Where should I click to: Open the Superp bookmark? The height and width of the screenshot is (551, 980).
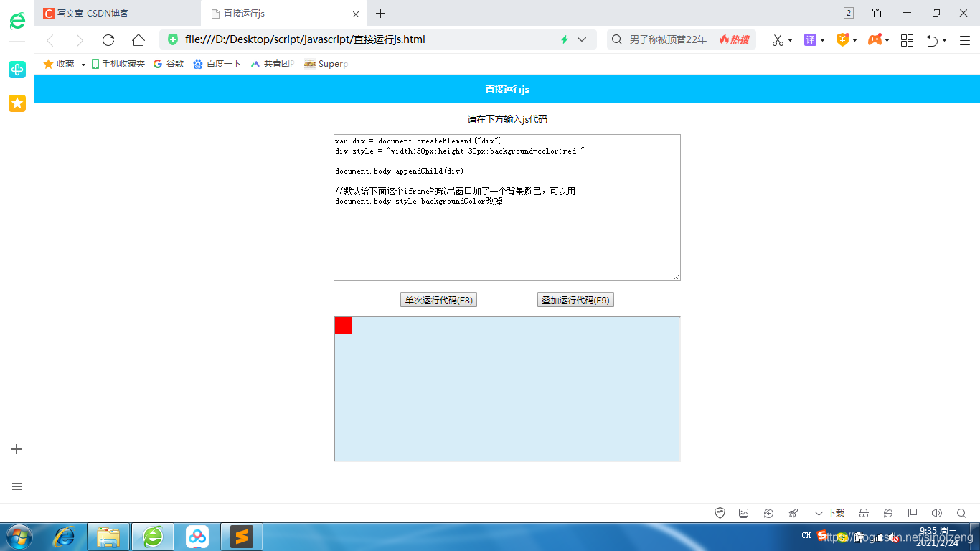[x=326, y=64]
